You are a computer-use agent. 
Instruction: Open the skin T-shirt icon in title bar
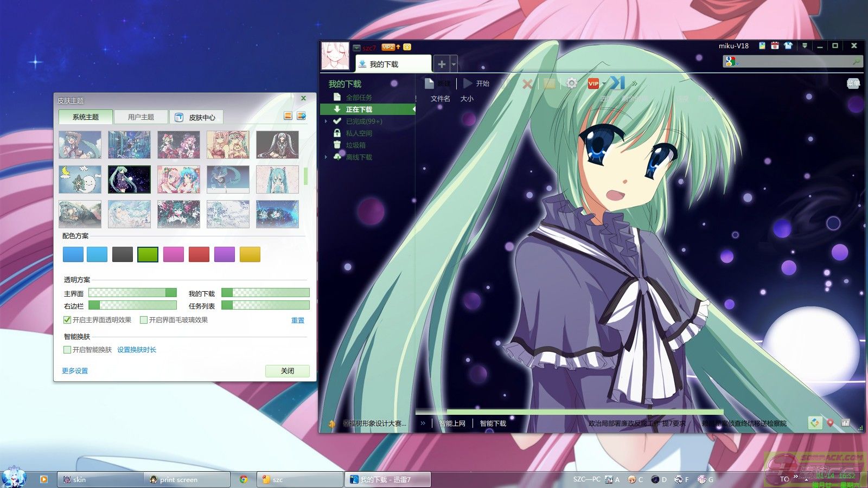point(788,46)
